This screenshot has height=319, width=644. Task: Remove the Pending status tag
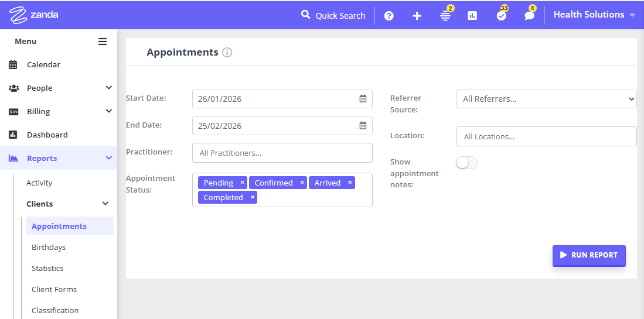coord(242,183)
